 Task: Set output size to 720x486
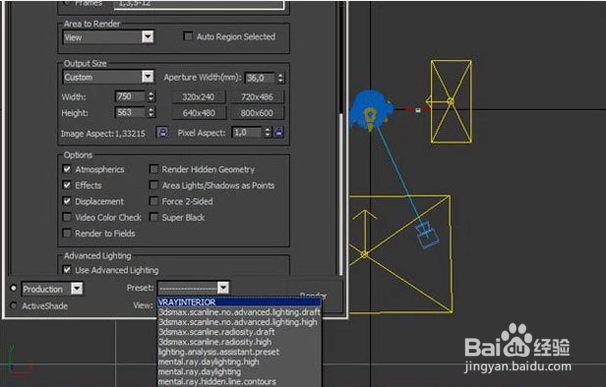tap(257, 97)
